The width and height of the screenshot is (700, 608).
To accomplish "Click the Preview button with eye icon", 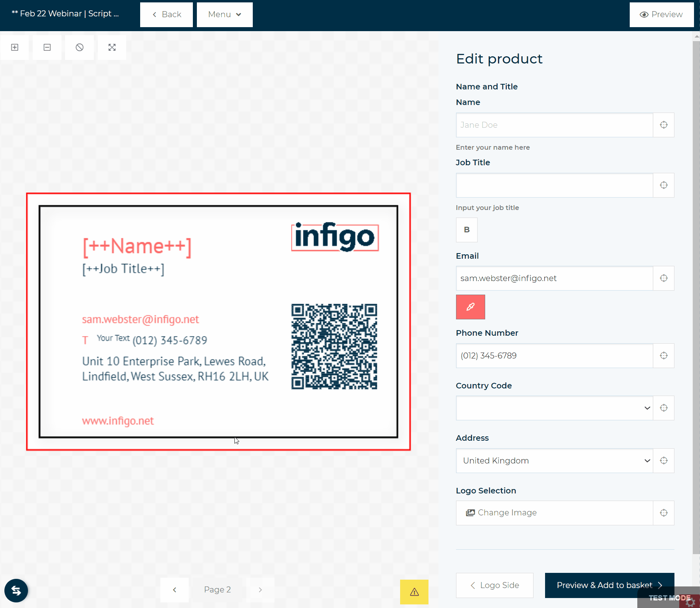I will 662,15.
